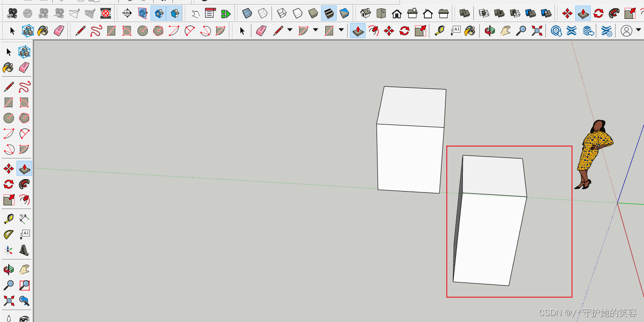This screenshot has width=644, height=322.
Task: Switch to Front view
Action: click(397, 13)
